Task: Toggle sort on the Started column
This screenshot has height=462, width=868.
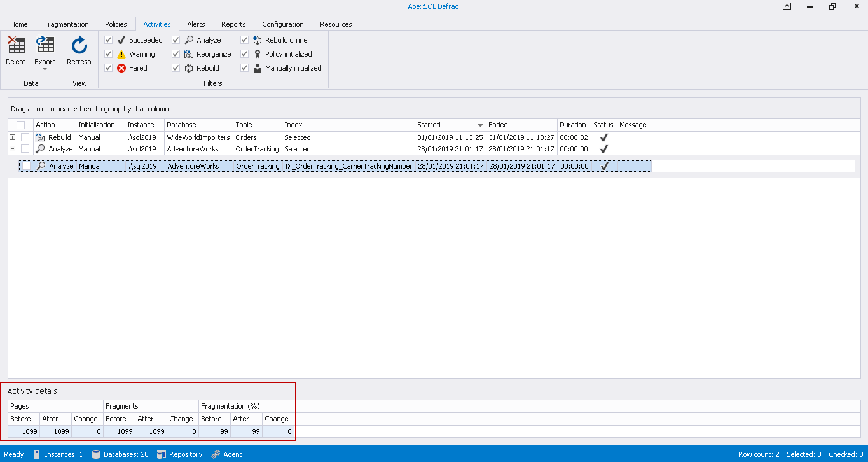Action: point(445,125)
